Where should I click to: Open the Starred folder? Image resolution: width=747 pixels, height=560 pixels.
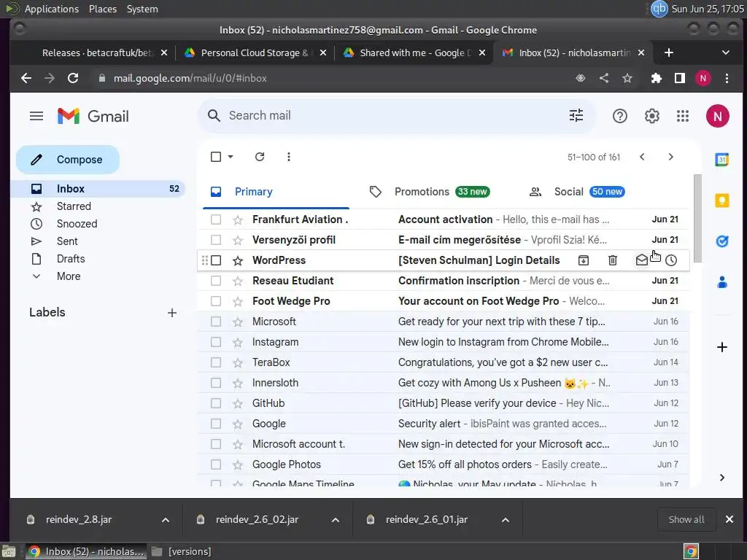coord(74,206)
